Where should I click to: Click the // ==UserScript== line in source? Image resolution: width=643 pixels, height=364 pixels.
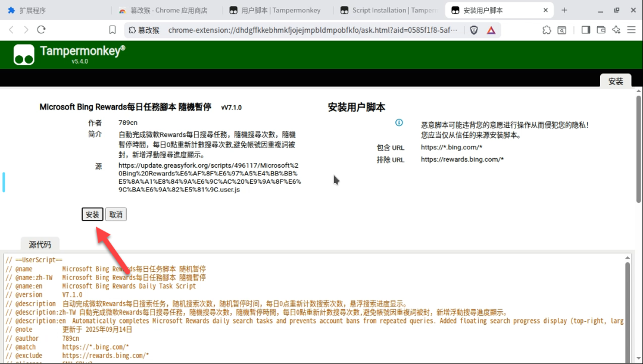click(34, 260)
